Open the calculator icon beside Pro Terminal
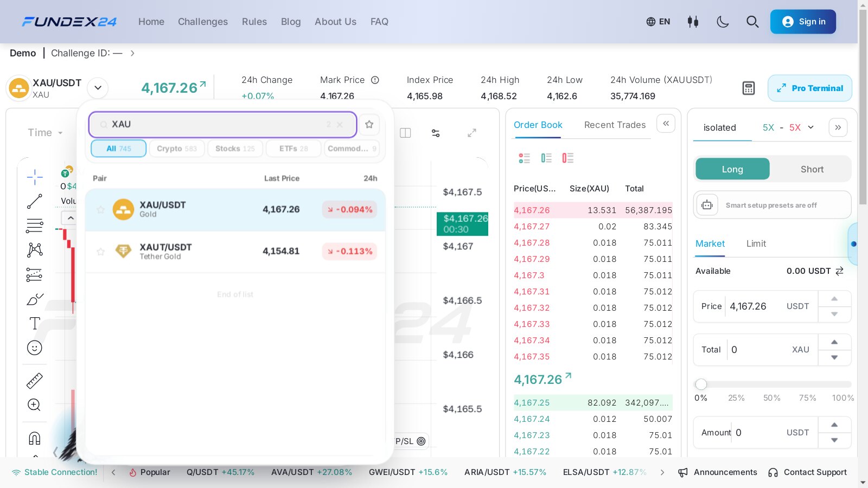 tap(749, 88)
